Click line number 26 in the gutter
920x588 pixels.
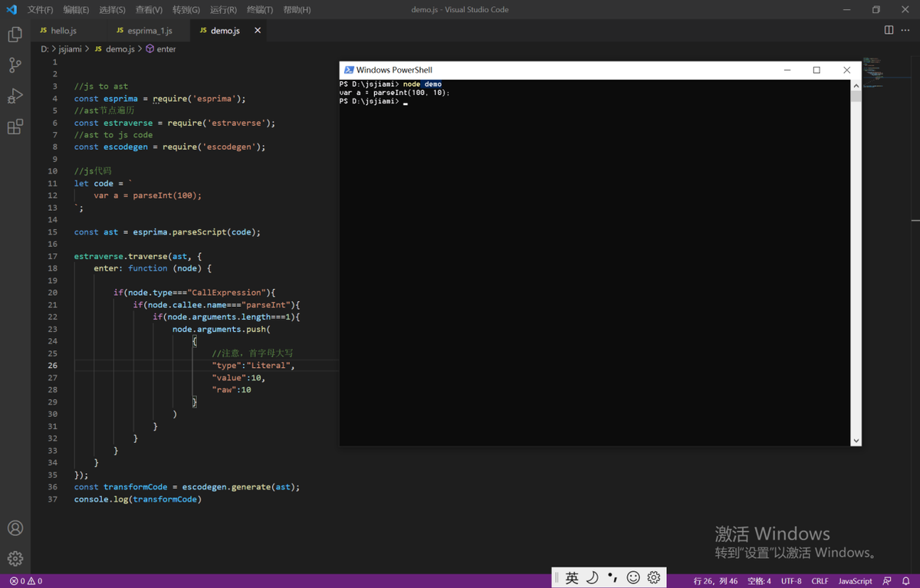[52, 366]
